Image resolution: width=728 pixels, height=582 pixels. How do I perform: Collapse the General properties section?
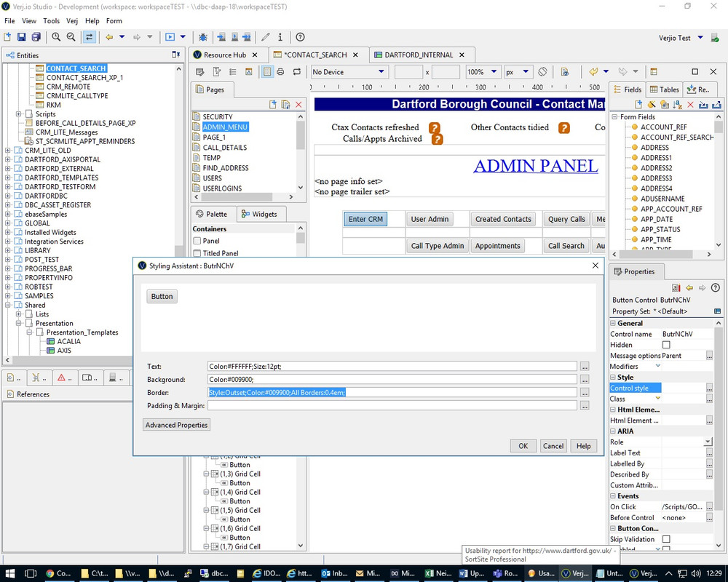click(x=613, y=324)
